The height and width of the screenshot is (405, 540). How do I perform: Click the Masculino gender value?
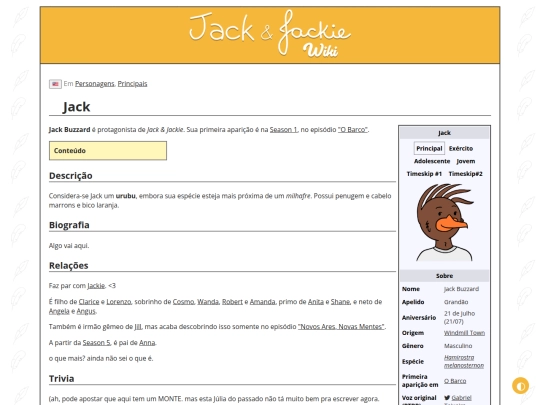point(458,346)
